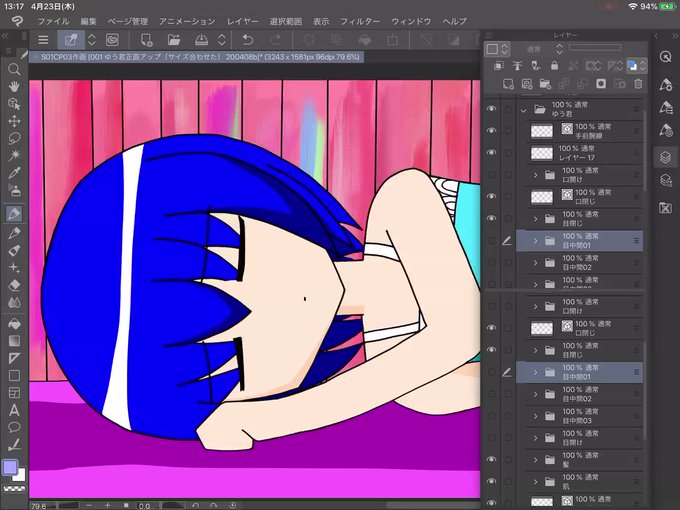Open the 編集 menu

coord(88,21)
